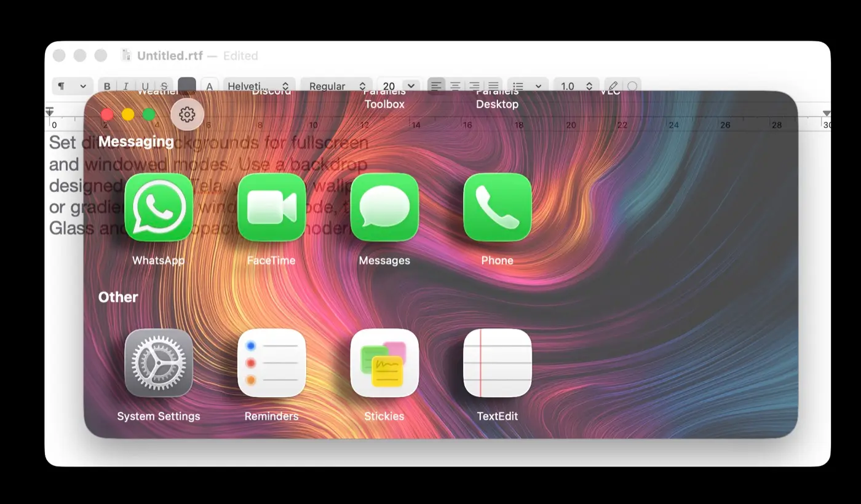Expand the font size 20 combo box
The width and height of the screenshot is (861, 504).
411,86
